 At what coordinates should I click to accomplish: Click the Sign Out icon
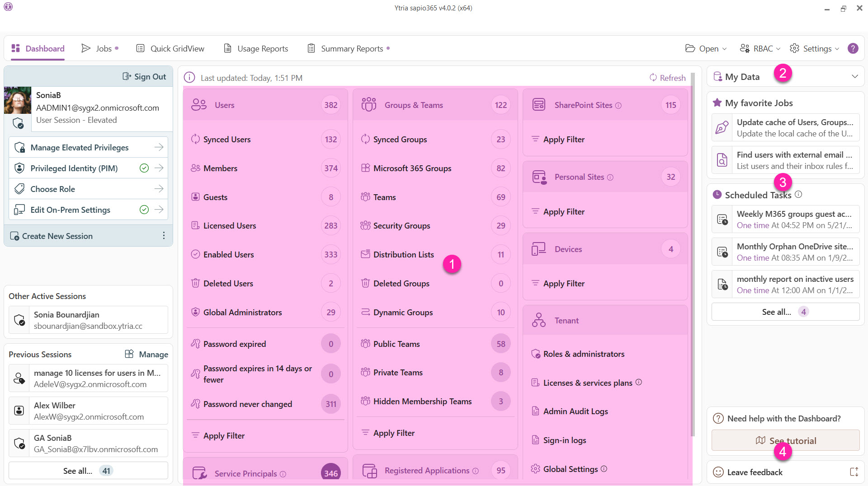[127, 76]
